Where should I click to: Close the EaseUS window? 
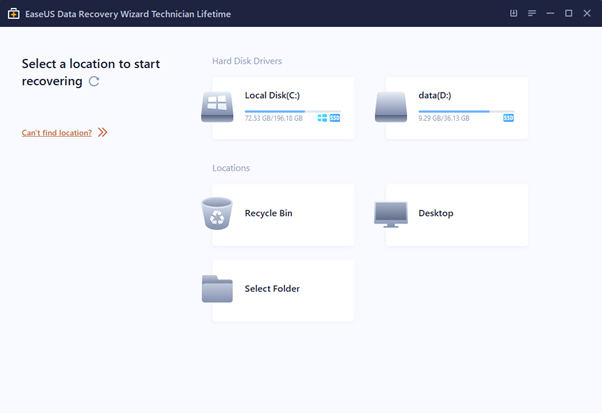tap(587, 13)
